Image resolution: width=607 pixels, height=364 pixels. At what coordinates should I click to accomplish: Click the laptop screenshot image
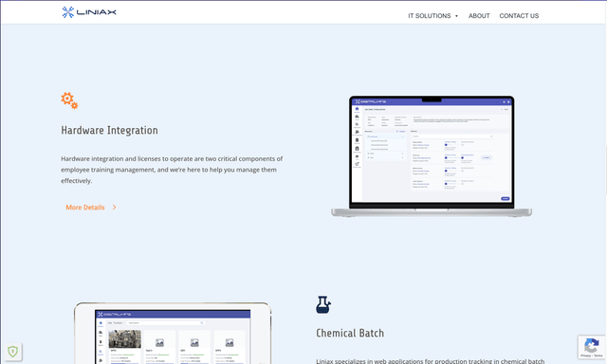coord(432,156)
